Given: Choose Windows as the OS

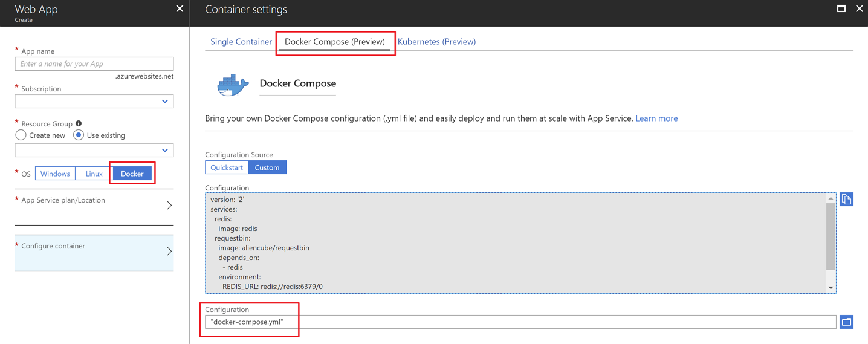Looking at the screenshot, I should [x=55, y=174].
